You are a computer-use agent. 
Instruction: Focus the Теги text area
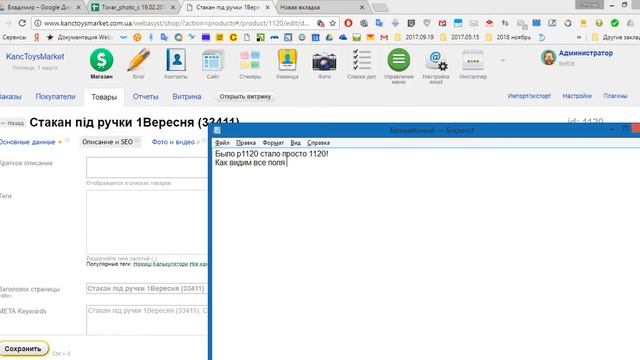[x=147, y=222]
